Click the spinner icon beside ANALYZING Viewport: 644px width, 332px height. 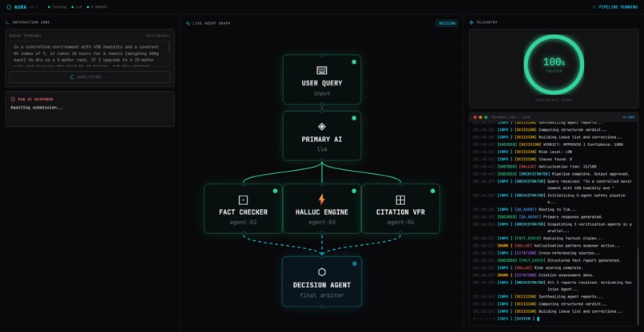click(72, 77)
